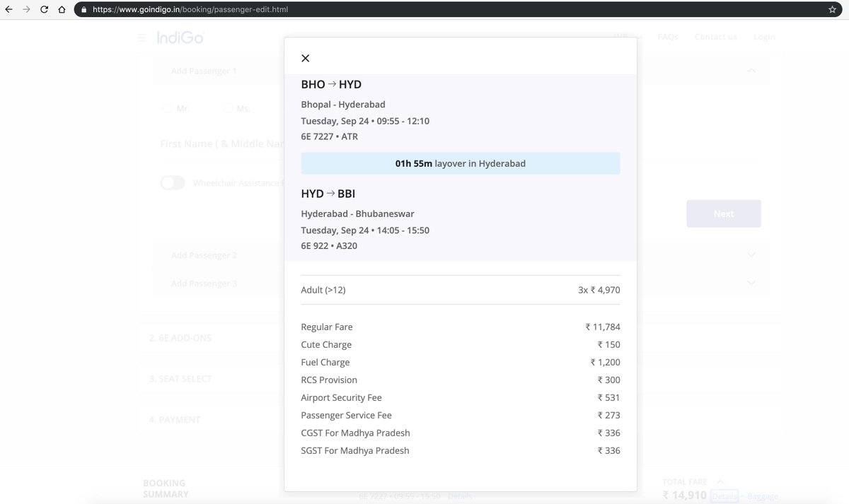This screenshot has height=504, width=849.
Task: Click the Login link
Action: [764, 37]
